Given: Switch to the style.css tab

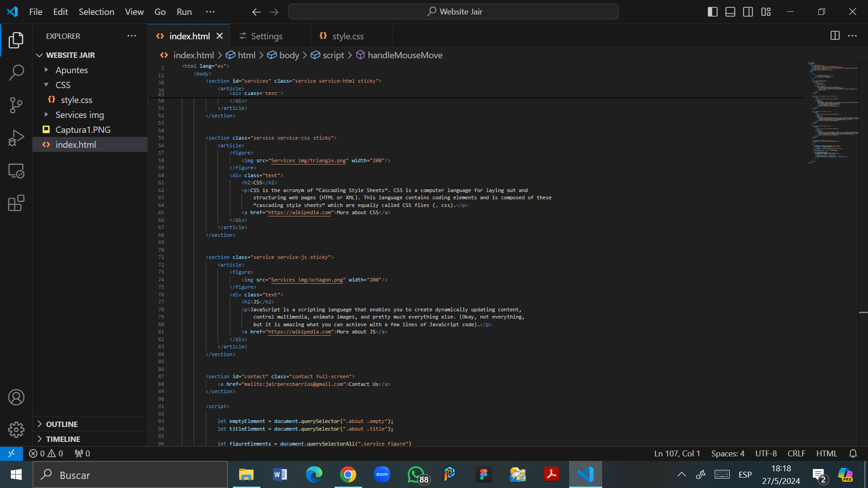Looking at the screenshot, I should 348,36.
